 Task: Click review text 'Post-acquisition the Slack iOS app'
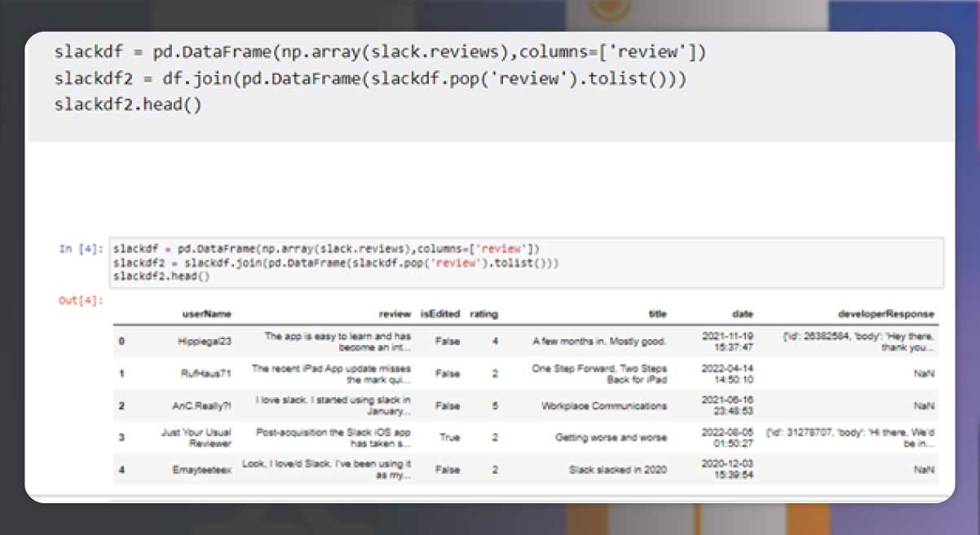point(333,437)
